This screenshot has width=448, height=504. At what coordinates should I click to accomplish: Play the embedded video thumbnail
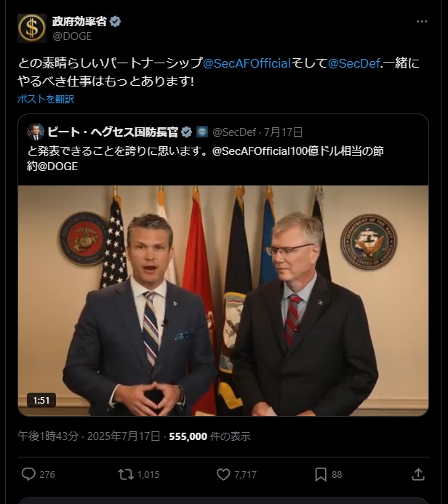[223, 300]
